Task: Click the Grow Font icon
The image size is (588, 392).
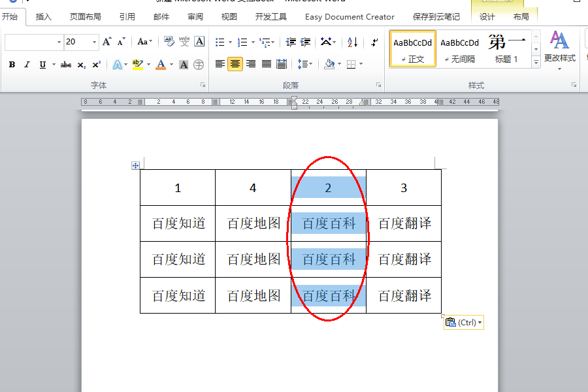Action: (107, 42)
